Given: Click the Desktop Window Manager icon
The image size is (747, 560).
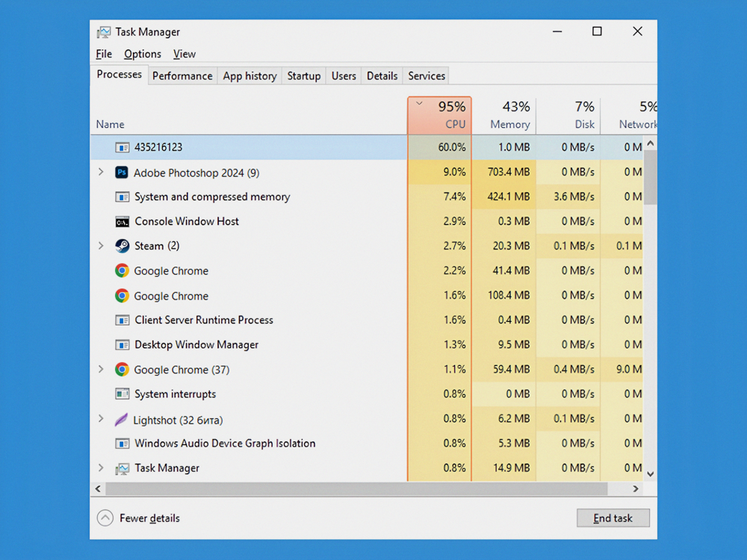Looking at the screenshot, I should tap(122, 345).
